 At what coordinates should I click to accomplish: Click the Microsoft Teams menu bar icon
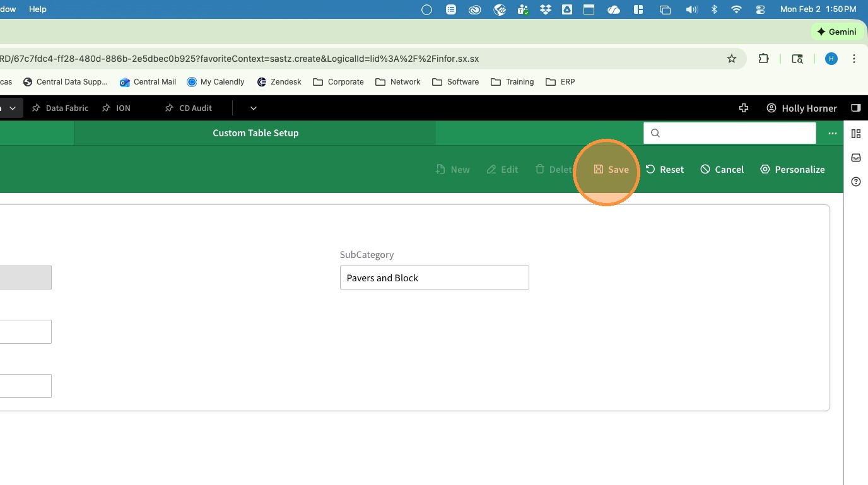[x=523, y=9]
